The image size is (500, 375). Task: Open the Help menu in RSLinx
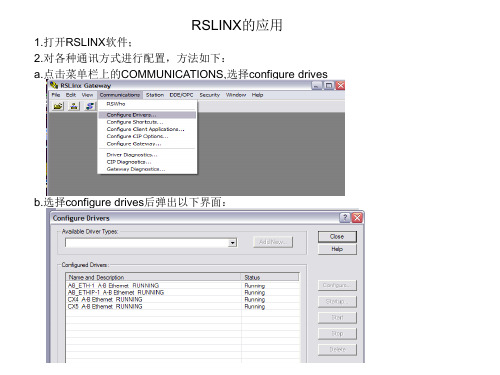tap(257, 95)
